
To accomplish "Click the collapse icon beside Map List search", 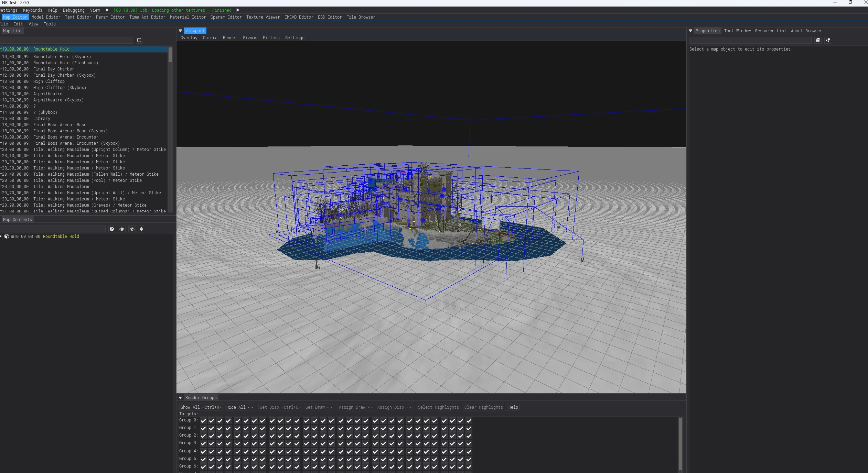I will pyautogui.click(x=139, y=40).
